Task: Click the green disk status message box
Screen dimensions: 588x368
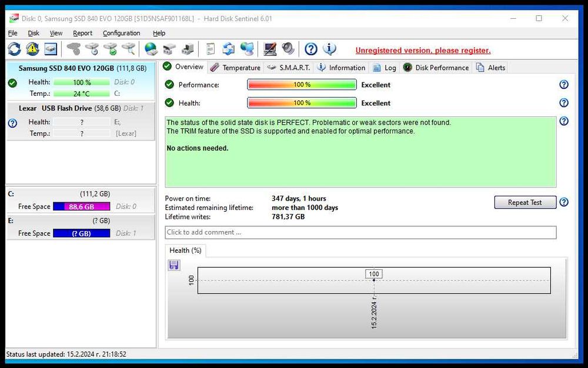Action: [x=360, y=152]
